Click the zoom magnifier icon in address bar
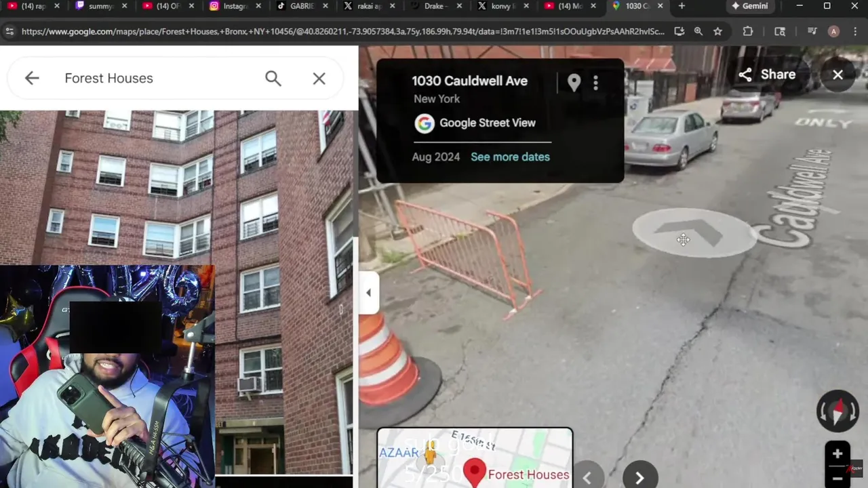This screenshot has width=868, height=488. coord(698,31)
